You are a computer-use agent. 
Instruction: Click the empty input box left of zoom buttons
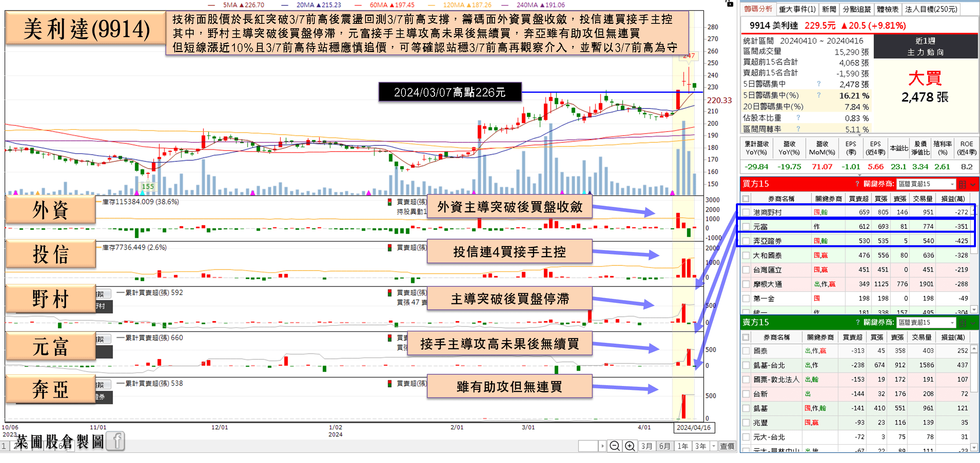click(588, 446)
